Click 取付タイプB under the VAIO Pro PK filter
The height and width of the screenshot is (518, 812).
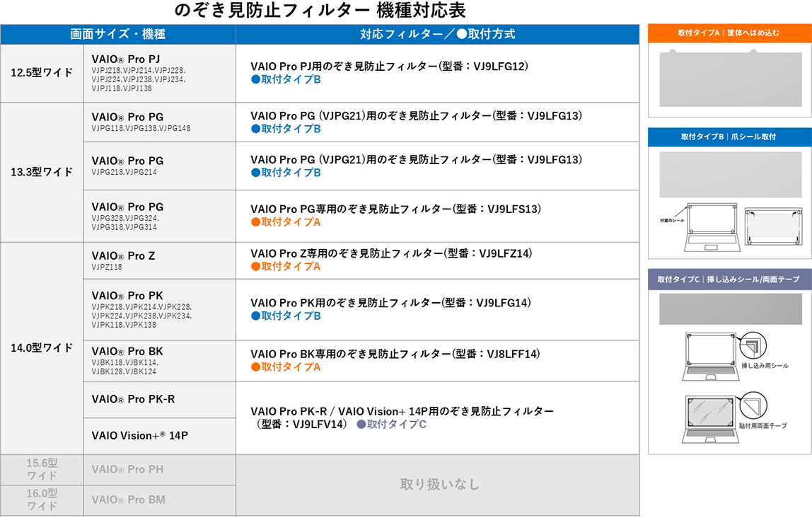pos(286,316)
